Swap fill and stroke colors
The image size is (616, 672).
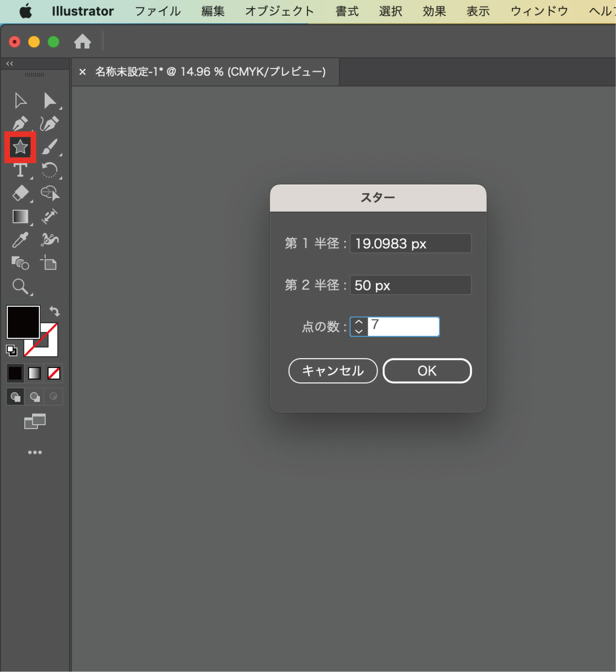(x=55, y=311)
